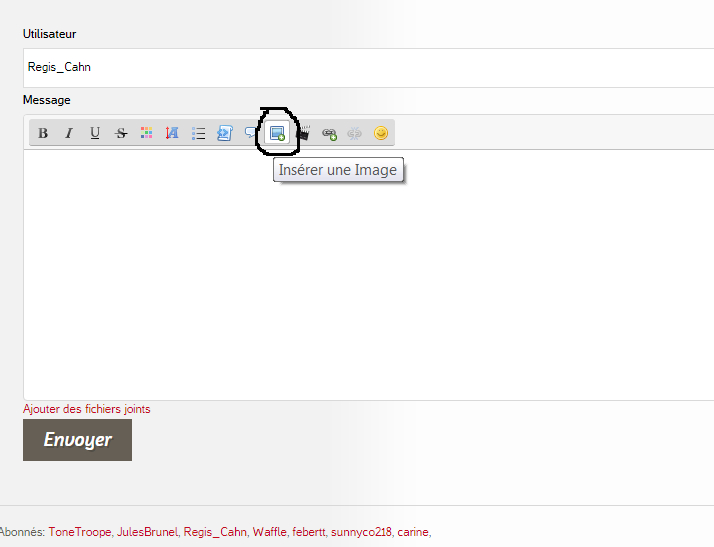This screenshot has height=547, width=714.
Task: Click inside the Message text area
Action: [x=368, y=275]
